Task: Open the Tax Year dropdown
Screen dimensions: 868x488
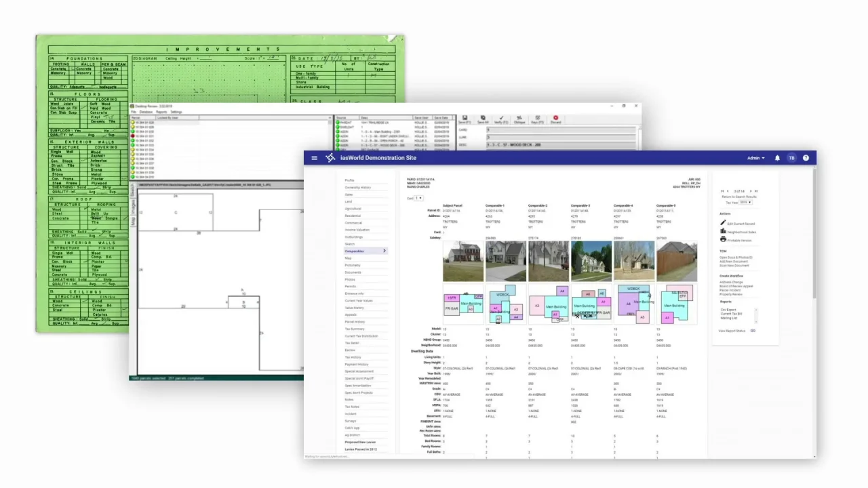Action: (745, 203)
